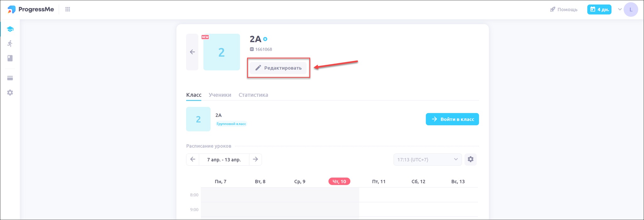Switch to the Статистика tab
The image size is (644, 220).
pyautogui.click(x=253, y=95)
